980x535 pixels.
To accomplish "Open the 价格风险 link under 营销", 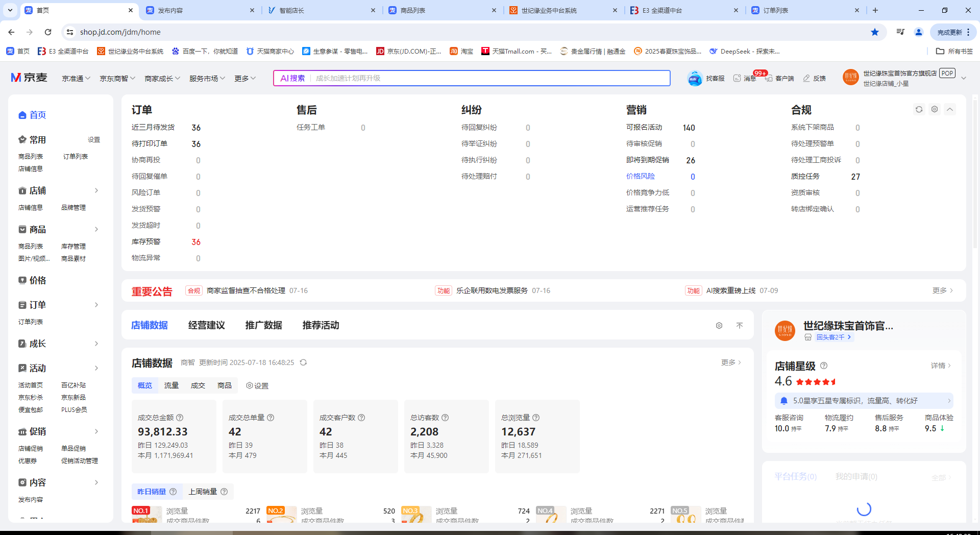I will point(640,177).
